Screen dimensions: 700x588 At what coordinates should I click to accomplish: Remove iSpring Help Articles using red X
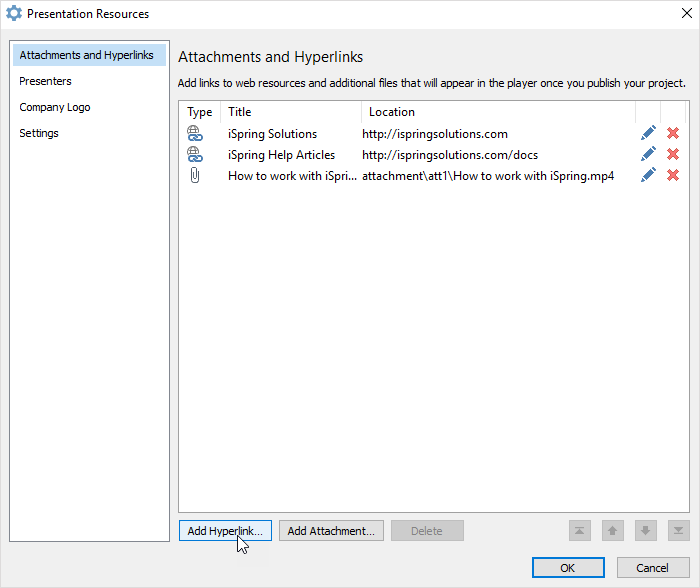pyautogui.click(x=673, y=154)
